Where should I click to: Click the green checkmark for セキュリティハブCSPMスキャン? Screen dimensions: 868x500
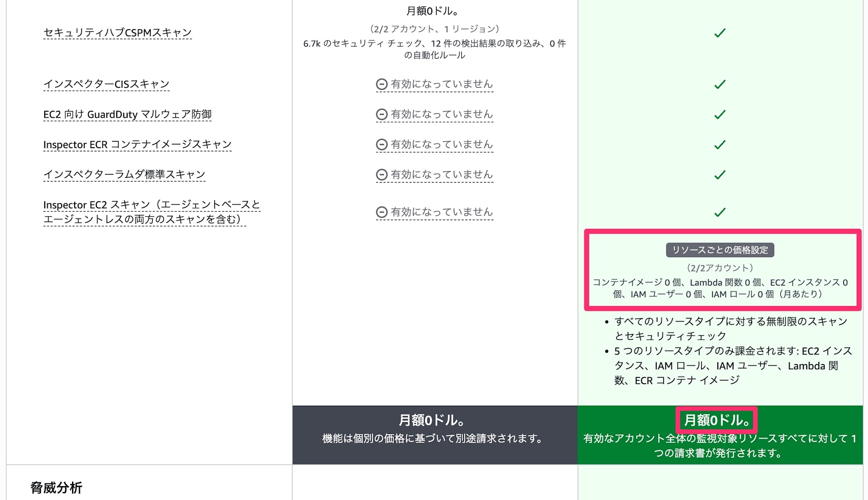[720, 33]
